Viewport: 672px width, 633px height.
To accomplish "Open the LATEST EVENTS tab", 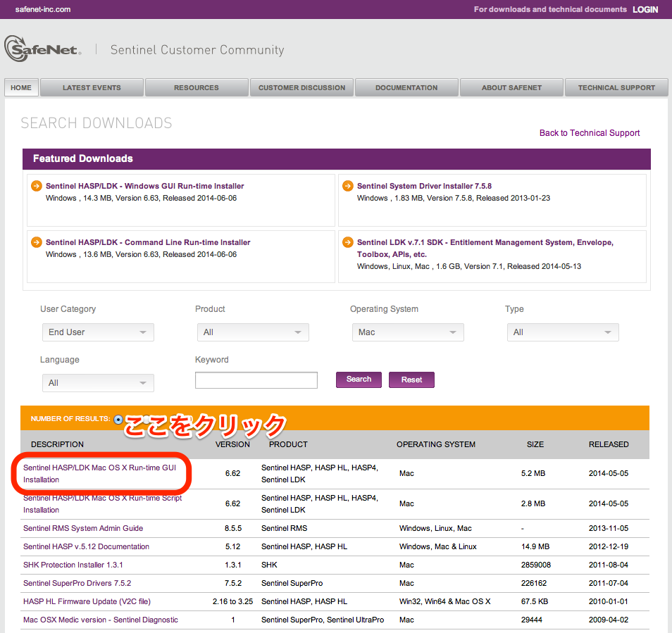I will click(92, 87).
